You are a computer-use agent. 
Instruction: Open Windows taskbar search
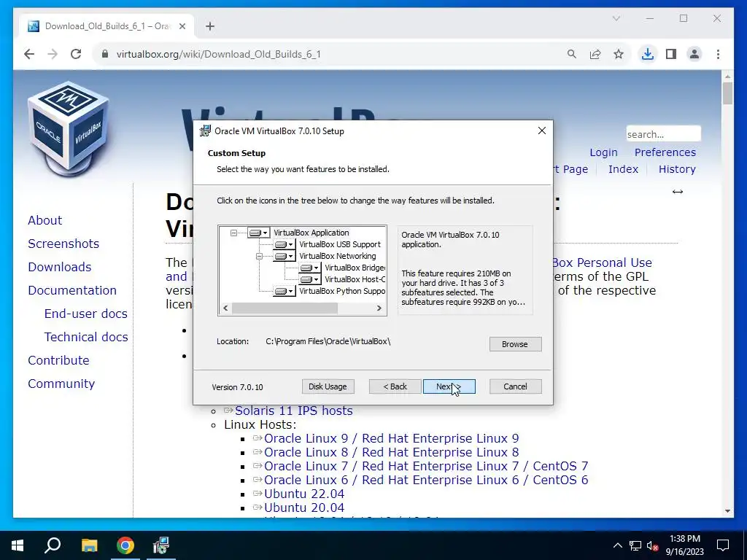pos(53,545)
